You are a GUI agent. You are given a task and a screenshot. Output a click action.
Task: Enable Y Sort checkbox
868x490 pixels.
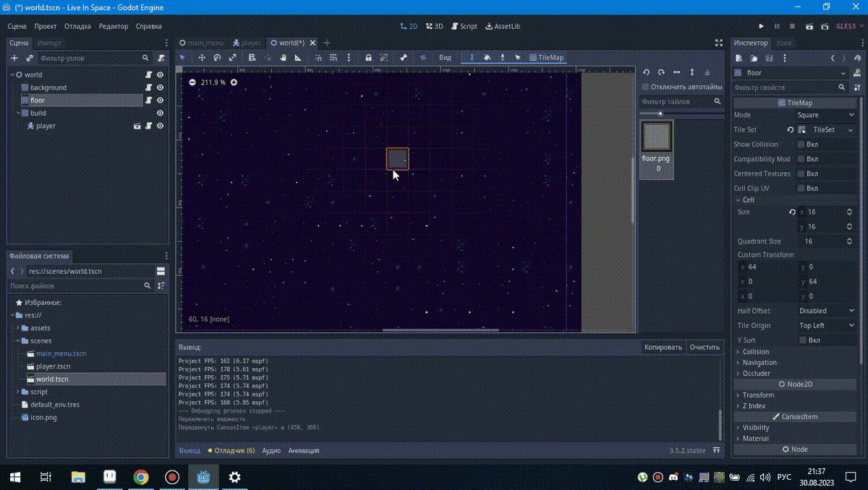coord(802,340)
